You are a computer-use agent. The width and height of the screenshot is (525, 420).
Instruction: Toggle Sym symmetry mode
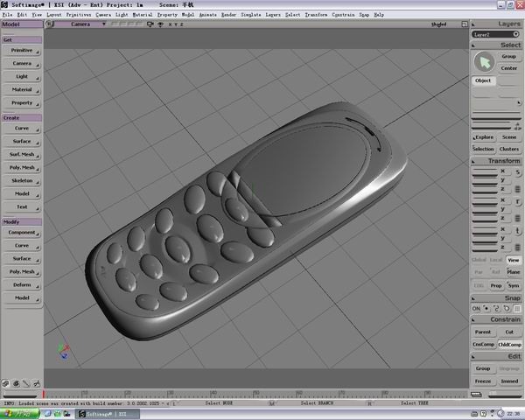pos(513,285)
